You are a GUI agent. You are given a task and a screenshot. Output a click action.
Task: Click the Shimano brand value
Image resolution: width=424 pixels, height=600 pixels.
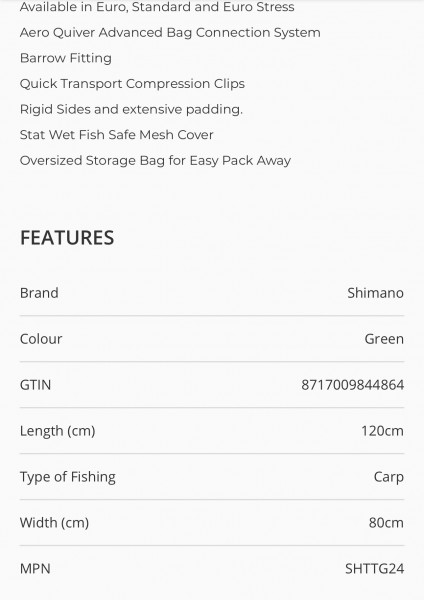click(x=375, y=293)
